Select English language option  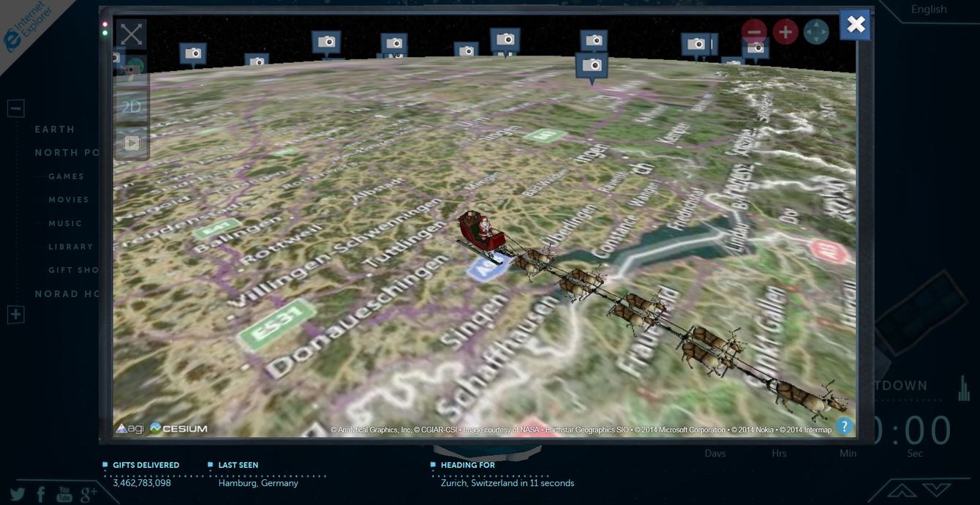point(929,10)
